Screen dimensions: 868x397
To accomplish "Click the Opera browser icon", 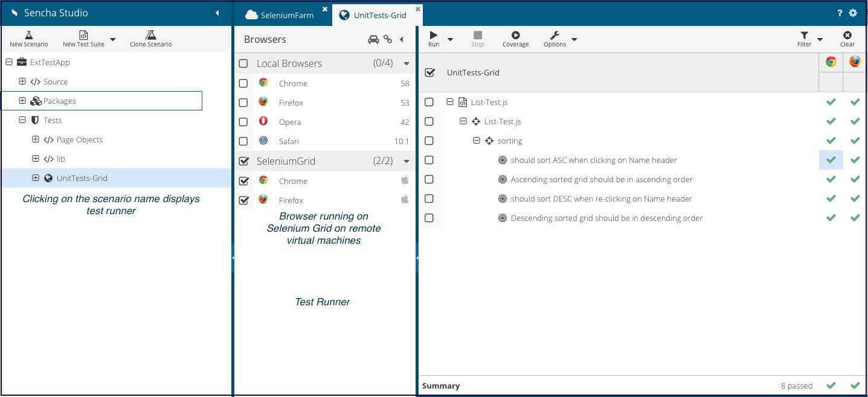I will (x=263, y=121).
